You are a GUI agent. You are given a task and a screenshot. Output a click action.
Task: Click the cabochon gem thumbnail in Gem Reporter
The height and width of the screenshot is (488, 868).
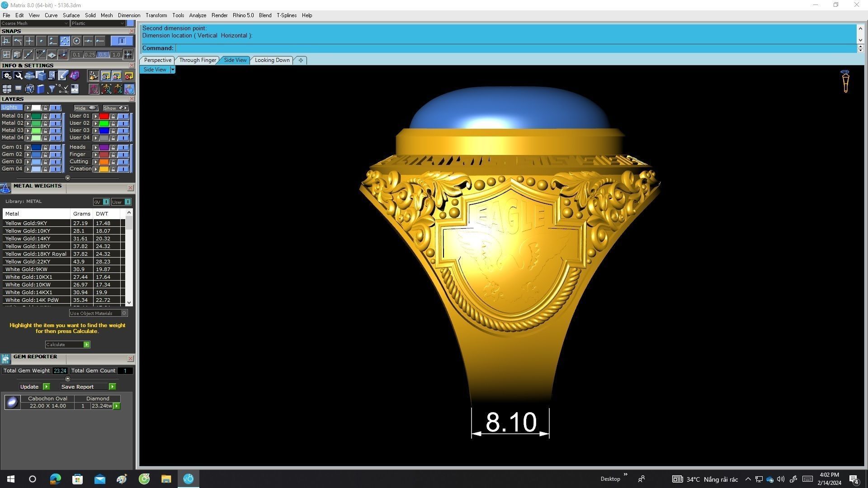click(x=12, y=402)
